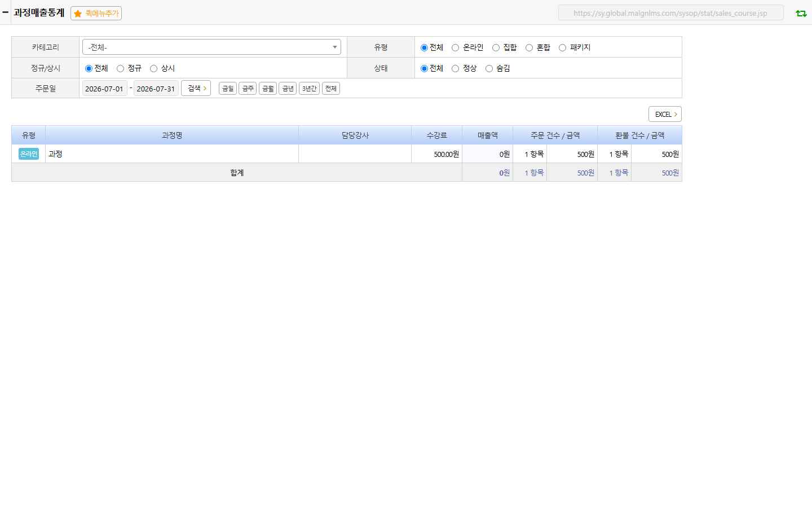The image size is (812, 508).
Task: Select 온라인 type radio button
Action: click(455, 47)
